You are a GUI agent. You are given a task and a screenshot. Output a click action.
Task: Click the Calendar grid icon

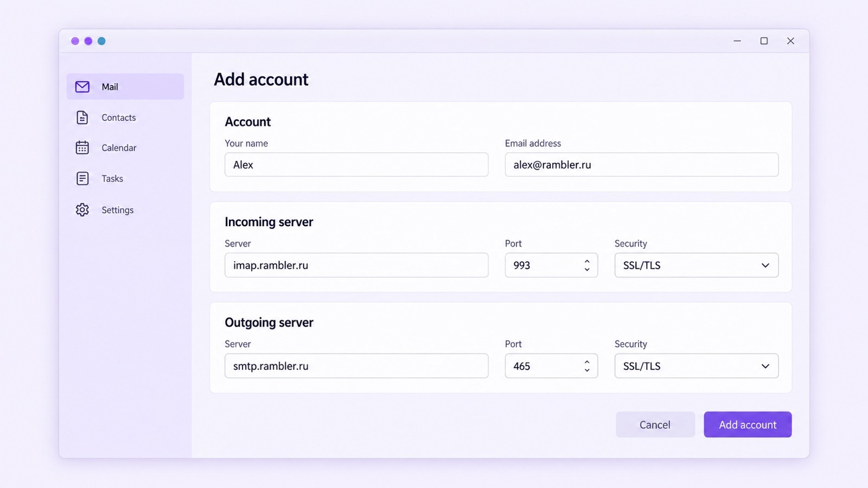pyautogui.click(x=82, y=147)
